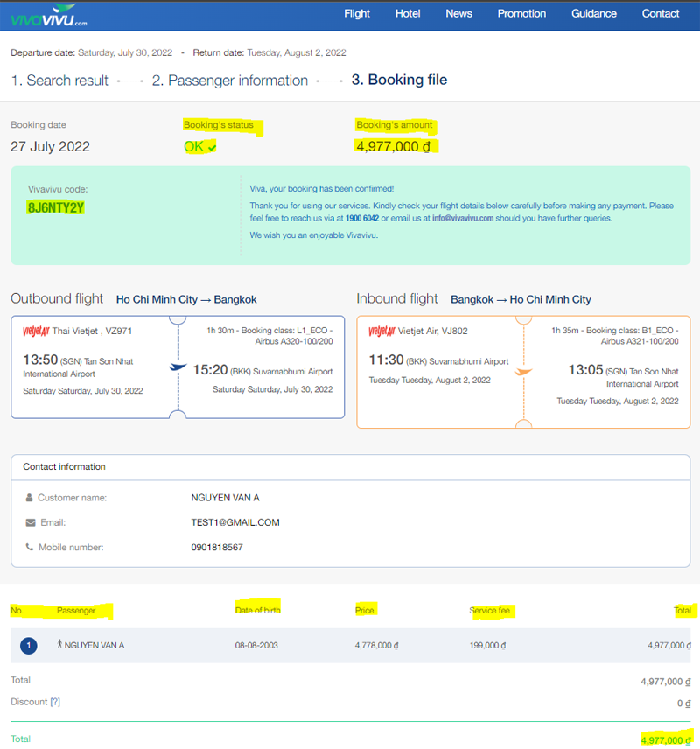Click the booking amount 4,977,000 đ at top
Image resolution: width=700 pixels, height=749 pixels.
tap(393, 147)
